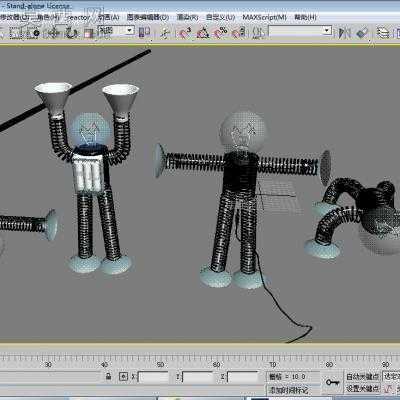This screenshot has height=400, width=400.
Task: Click frame 70 on the timeline
Action: (273, 365)
